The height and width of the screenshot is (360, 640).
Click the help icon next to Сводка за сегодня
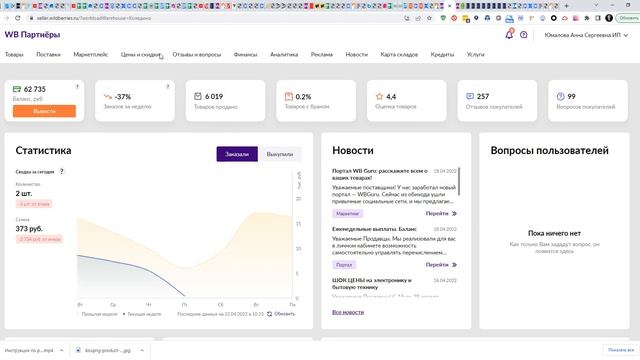[x=62, y=171]
